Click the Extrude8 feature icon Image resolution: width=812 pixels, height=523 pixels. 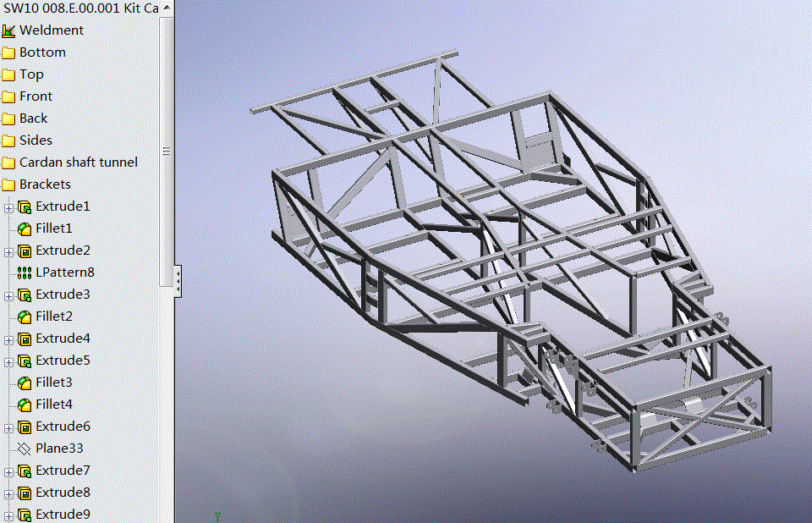pos(25,493)
